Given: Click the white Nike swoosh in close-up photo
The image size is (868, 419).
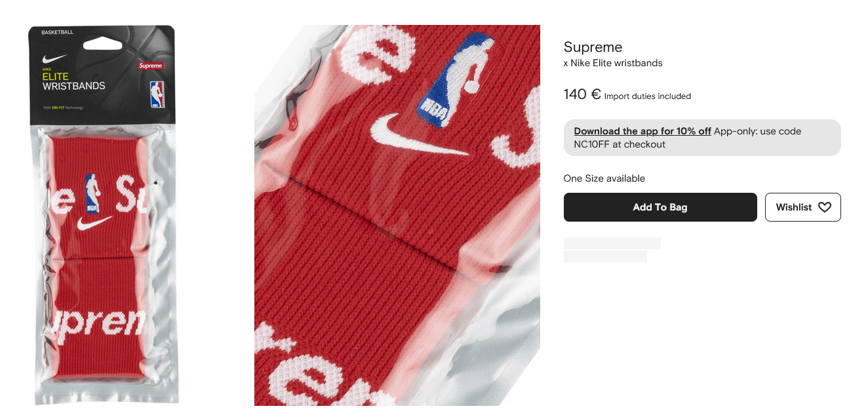Looking at the screenshot, I should point(420,135).
